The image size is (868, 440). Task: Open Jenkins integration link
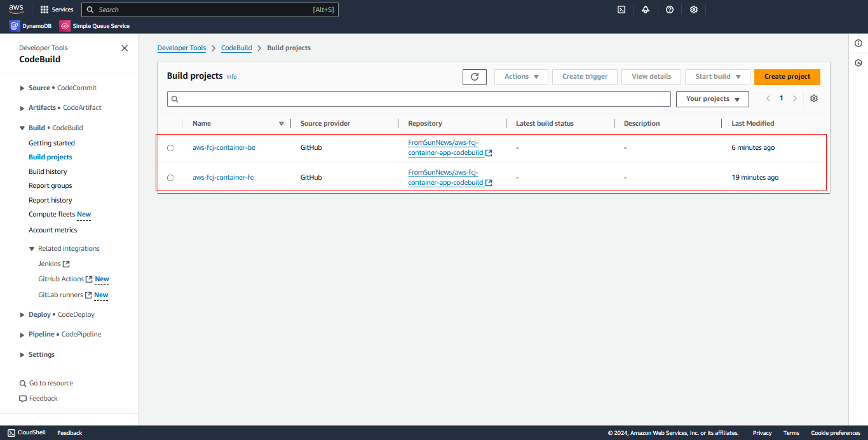pos(53,264)
